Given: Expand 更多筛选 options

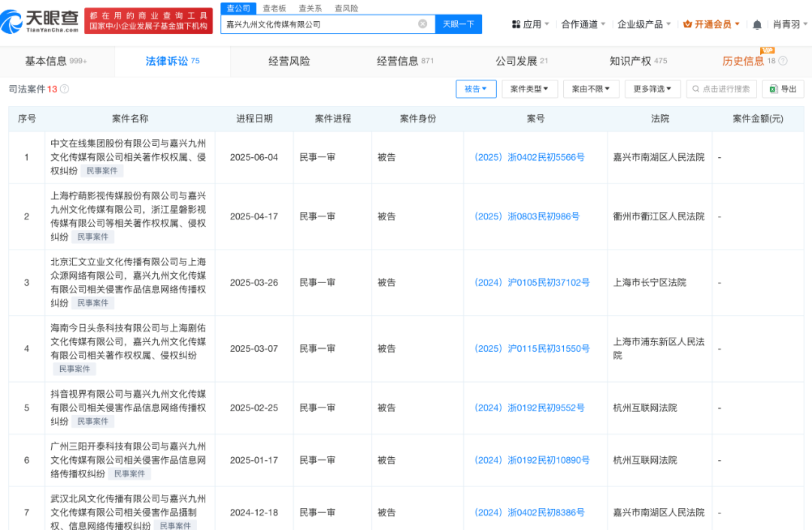Looking at the screenshot, I should click(652, 89).
